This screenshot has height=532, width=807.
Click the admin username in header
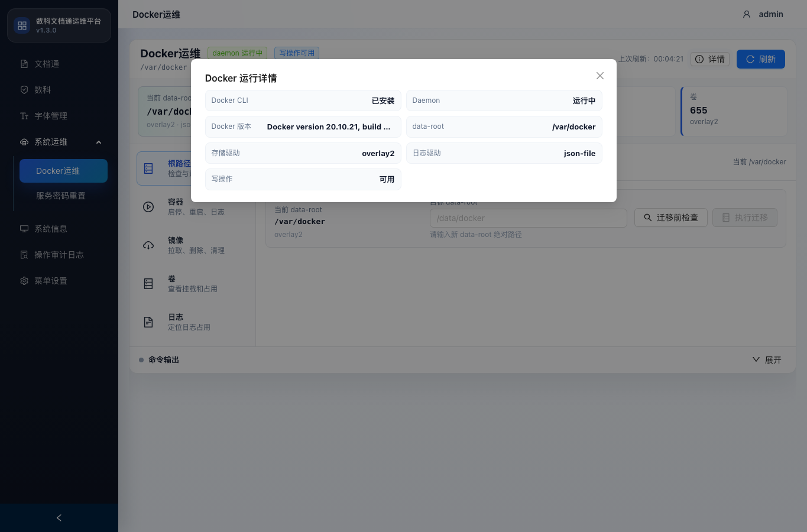771,14
